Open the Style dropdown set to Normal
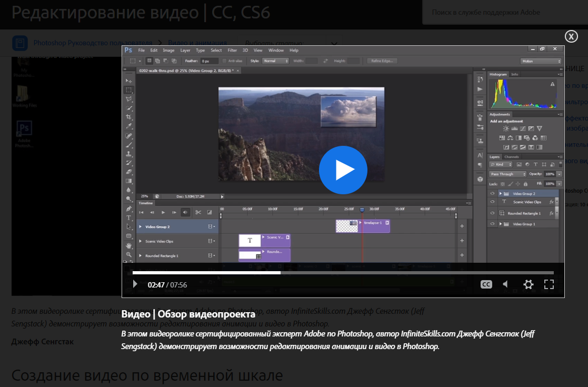This screenshot has height=387, width=588. pos(275,61)
